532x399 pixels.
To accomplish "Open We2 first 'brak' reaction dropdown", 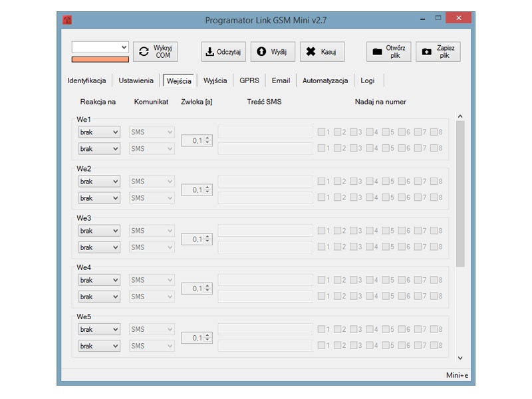I will (99, 182).
